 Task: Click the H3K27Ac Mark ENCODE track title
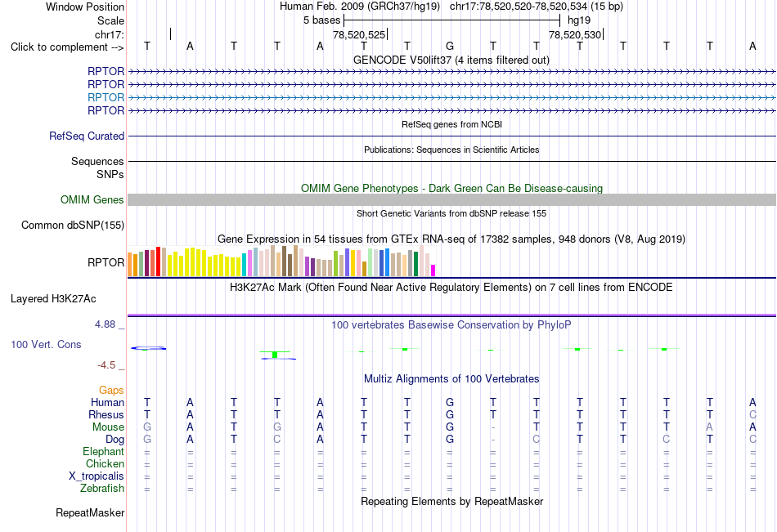pos(451,288)
